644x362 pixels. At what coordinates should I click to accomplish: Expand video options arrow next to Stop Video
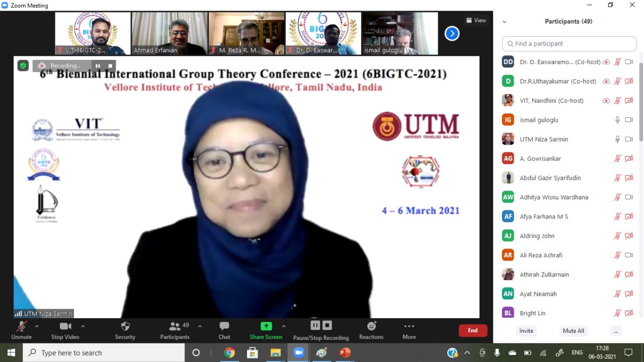click(x=83, y=326)
